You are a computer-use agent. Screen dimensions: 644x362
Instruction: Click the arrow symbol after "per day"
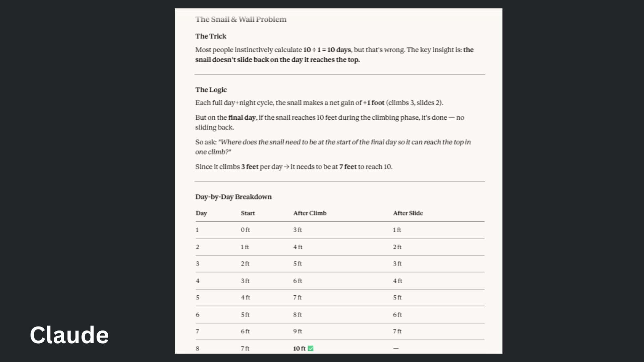coord(286,167)
